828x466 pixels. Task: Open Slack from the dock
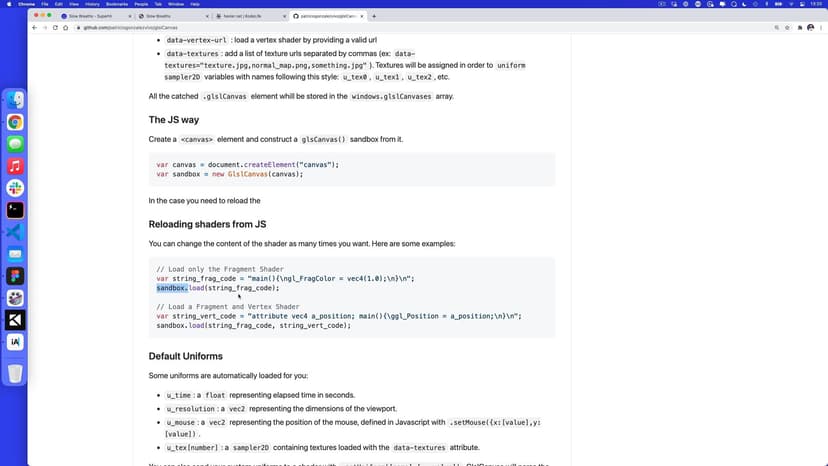(x=15, y=188)
